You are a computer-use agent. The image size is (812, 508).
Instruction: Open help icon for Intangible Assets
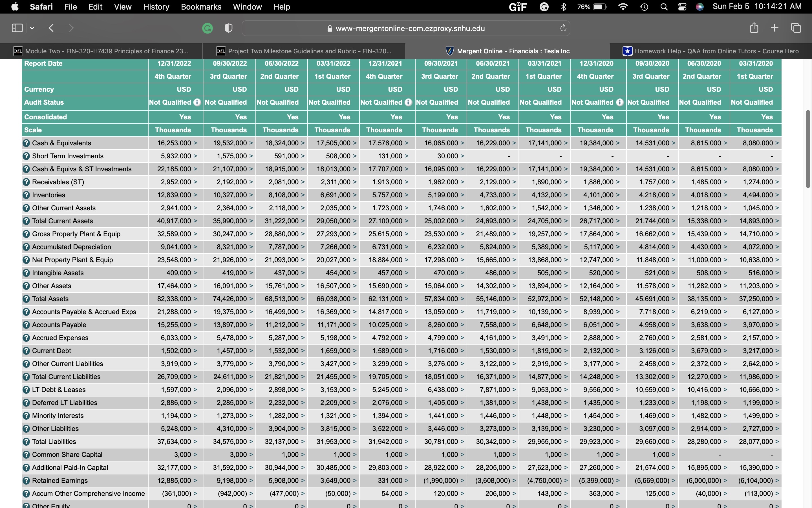[26, 273]
